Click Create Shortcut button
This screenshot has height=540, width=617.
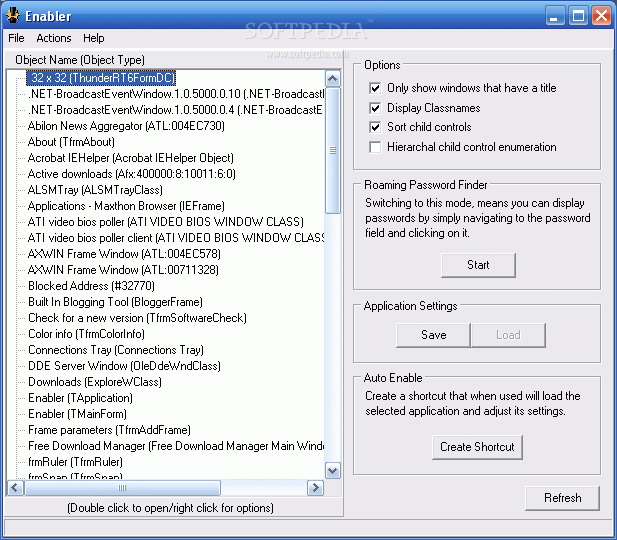477,447
